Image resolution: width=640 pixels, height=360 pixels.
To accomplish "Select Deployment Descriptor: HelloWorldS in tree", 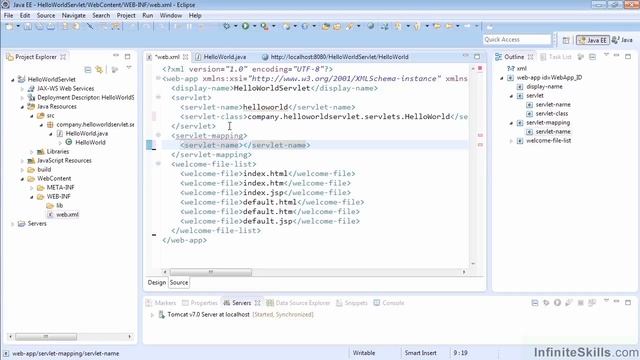I will [81, 98].
